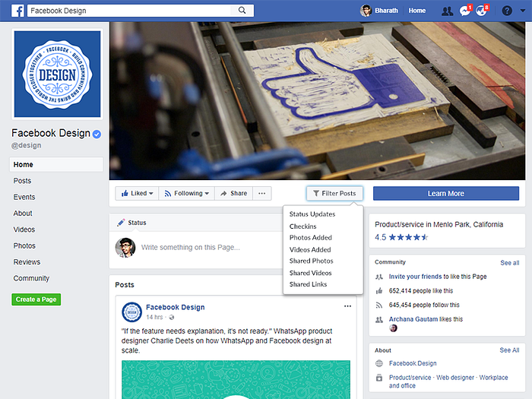Open Photos in the page sidebar

(24, 246)
